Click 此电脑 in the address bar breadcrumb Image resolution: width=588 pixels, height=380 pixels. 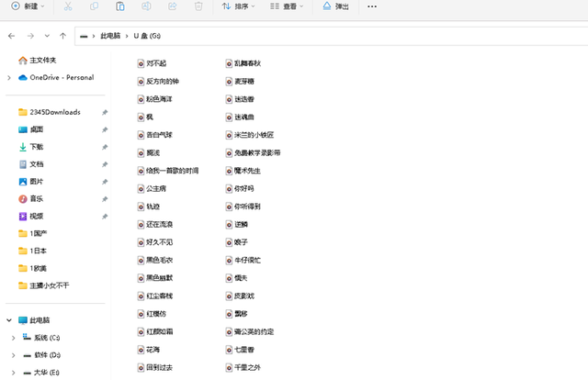pos(110,36)
